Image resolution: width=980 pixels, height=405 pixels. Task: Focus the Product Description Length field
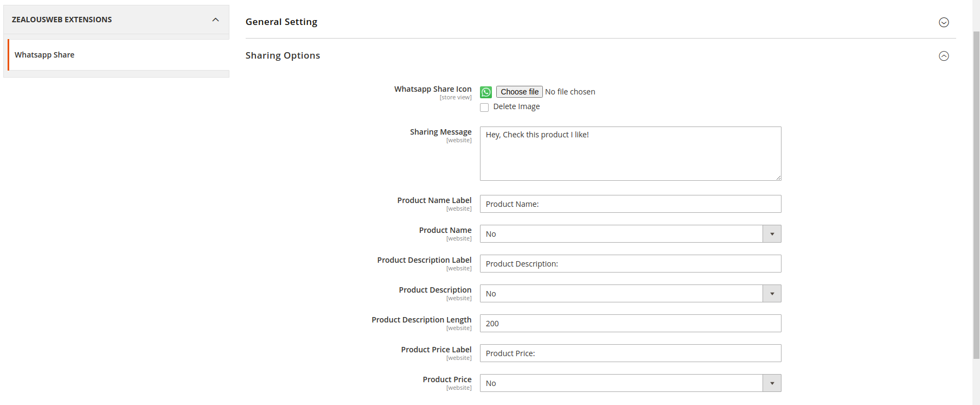630,324
